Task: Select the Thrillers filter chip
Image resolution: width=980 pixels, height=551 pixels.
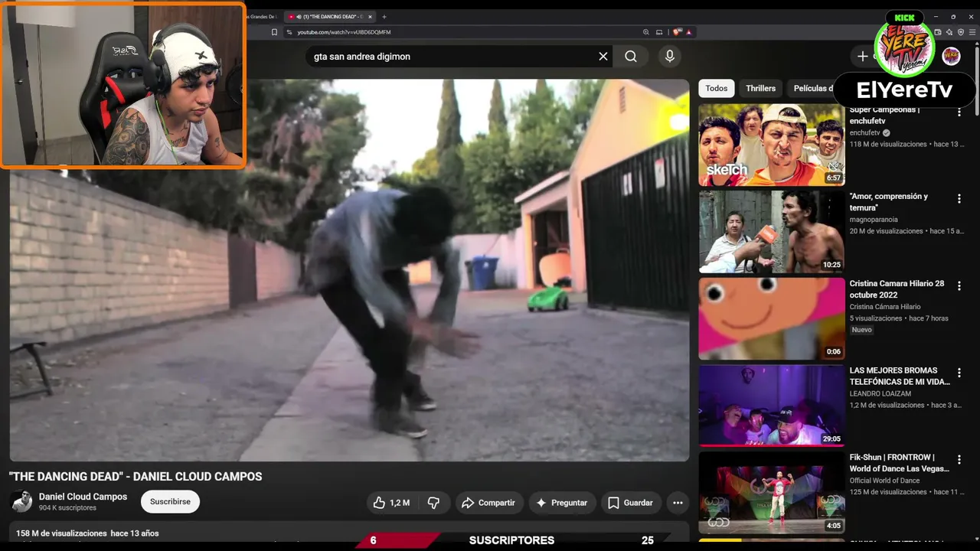Action: pos(760,88)
